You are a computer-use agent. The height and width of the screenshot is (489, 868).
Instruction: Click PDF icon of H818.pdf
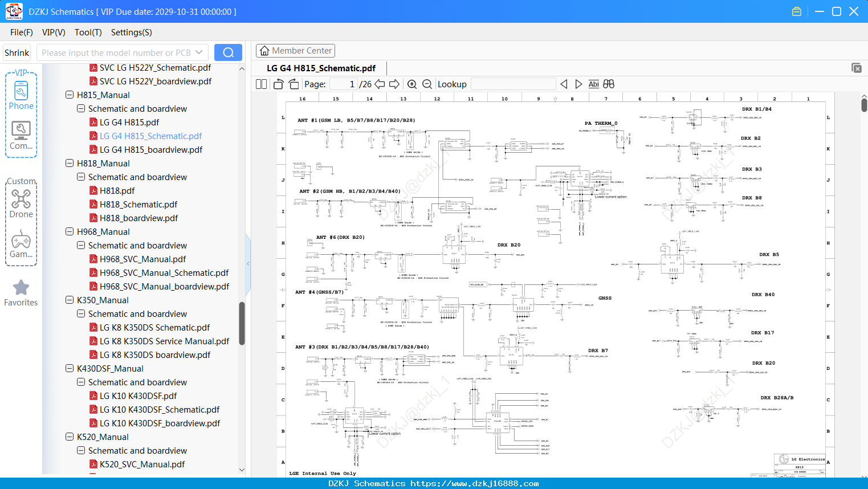pos(93,190)
